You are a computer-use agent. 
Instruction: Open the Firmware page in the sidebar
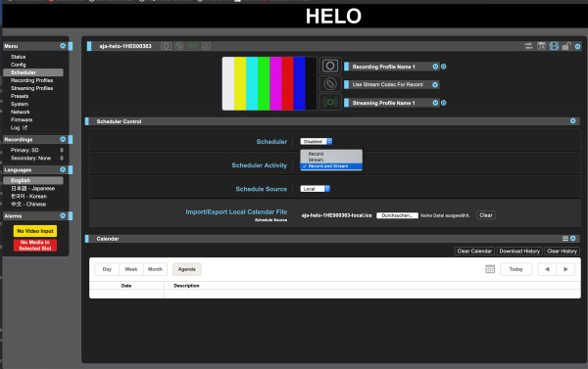22,119
